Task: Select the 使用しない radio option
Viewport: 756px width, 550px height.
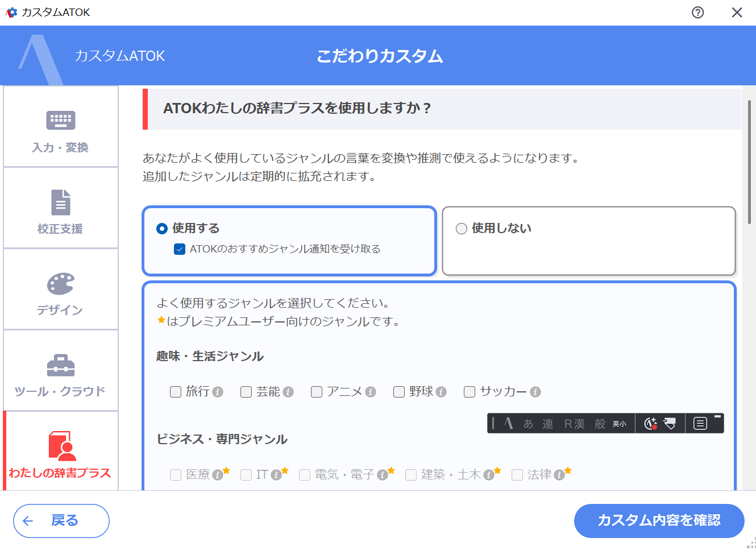Action: click(x=462, y=229)
